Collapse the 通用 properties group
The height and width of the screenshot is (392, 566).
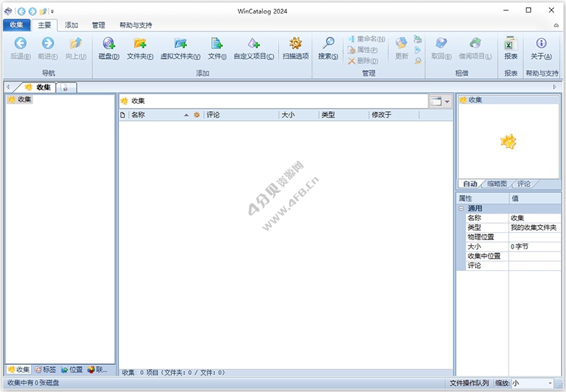coord(461,209)
